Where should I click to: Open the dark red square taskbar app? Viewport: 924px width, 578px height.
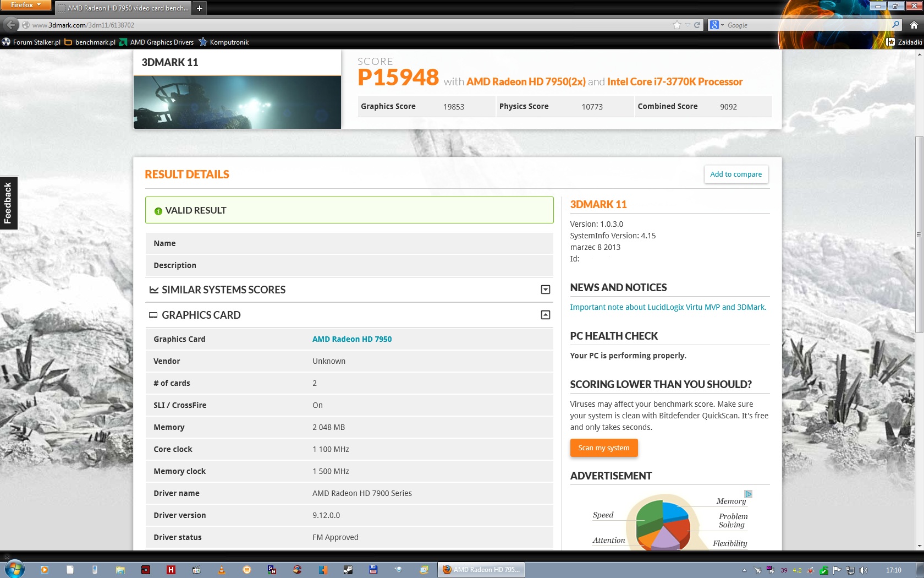(146, 570)
